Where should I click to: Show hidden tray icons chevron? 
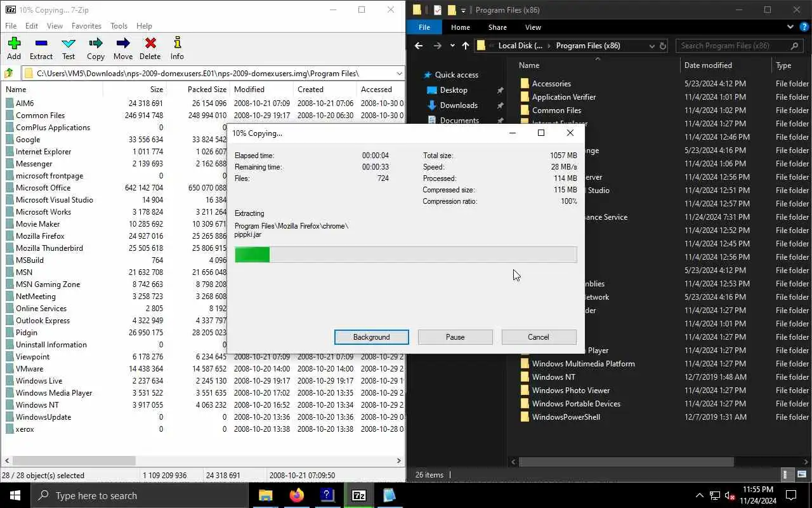click(x=700, y=496)
